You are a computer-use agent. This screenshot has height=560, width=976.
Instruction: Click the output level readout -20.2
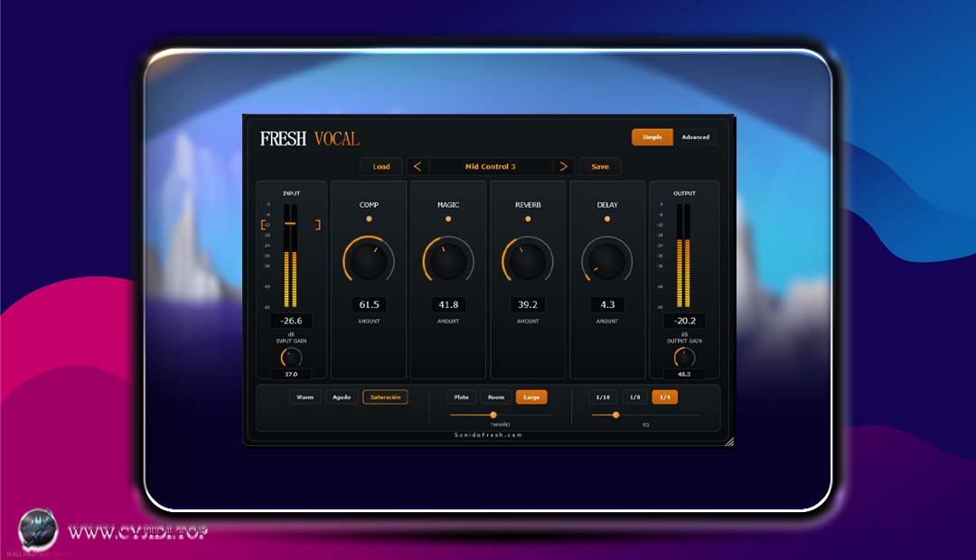click(685, 321)
